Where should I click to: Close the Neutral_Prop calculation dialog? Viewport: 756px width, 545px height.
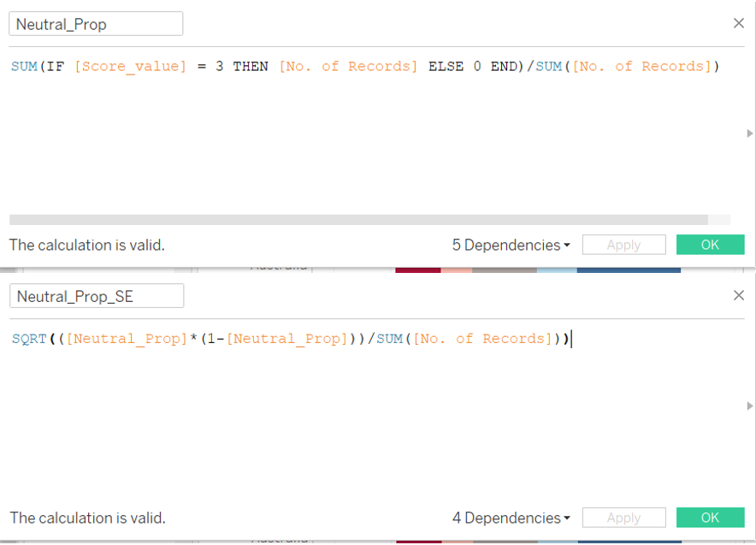(x=739, y=23)
